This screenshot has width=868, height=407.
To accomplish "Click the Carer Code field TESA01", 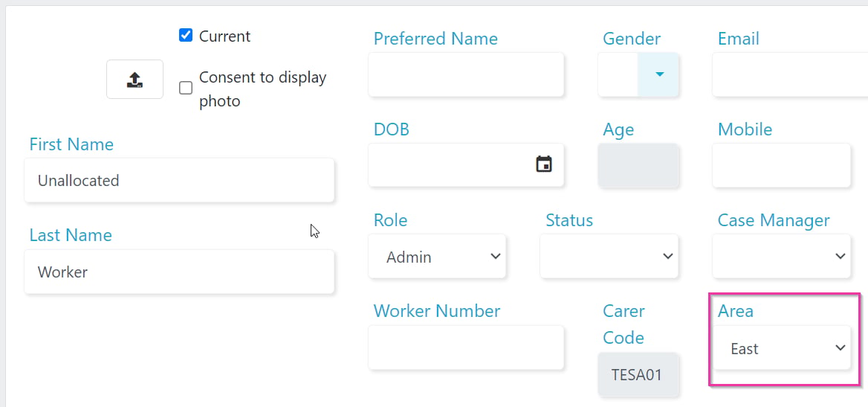I will pyautogui.click(x=638, y=374).
